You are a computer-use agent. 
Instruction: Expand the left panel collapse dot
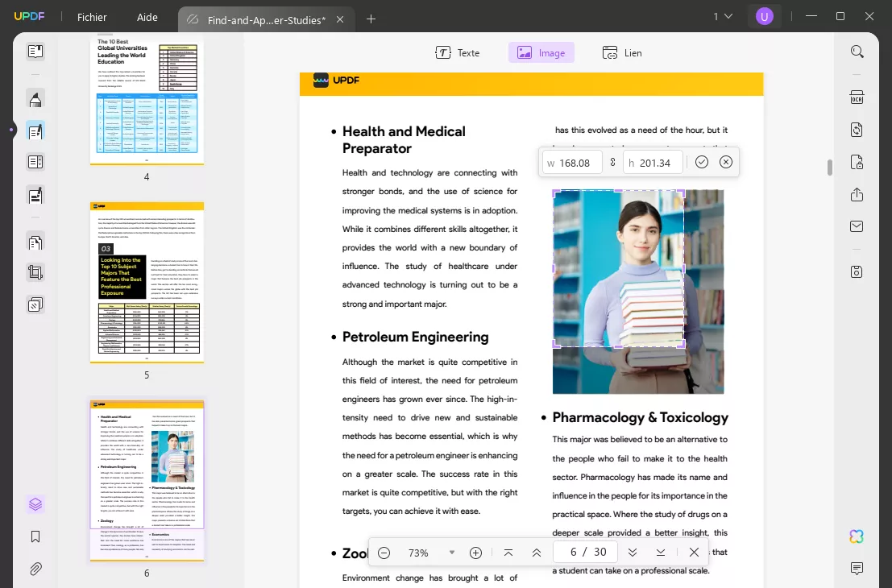(x=10, y=130)
